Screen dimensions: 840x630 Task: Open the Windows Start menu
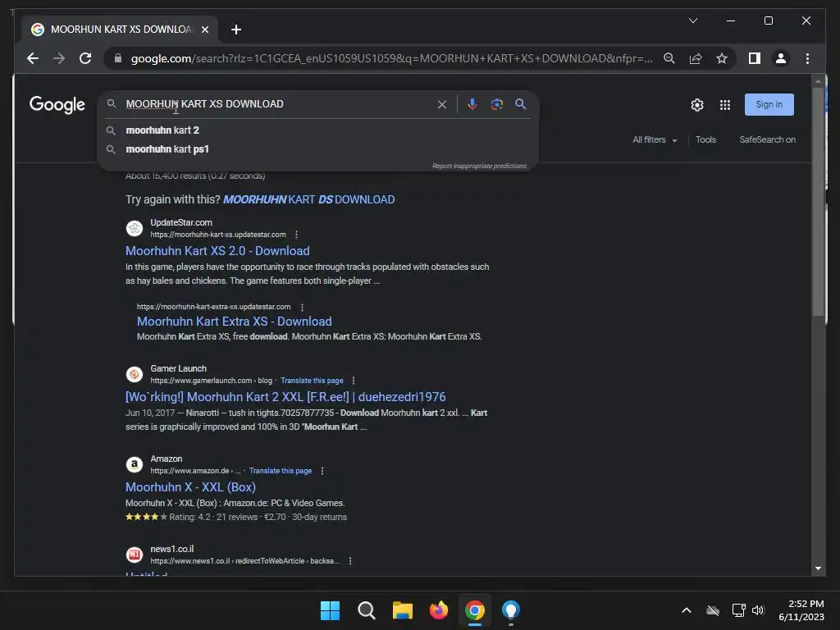pyautogui.click(x=330, y=610)
